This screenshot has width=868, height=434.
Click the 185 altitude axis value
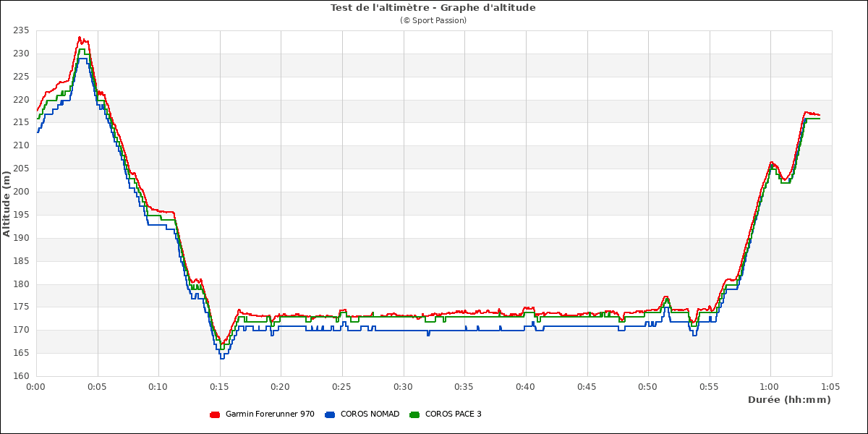[x=21, y=261]
